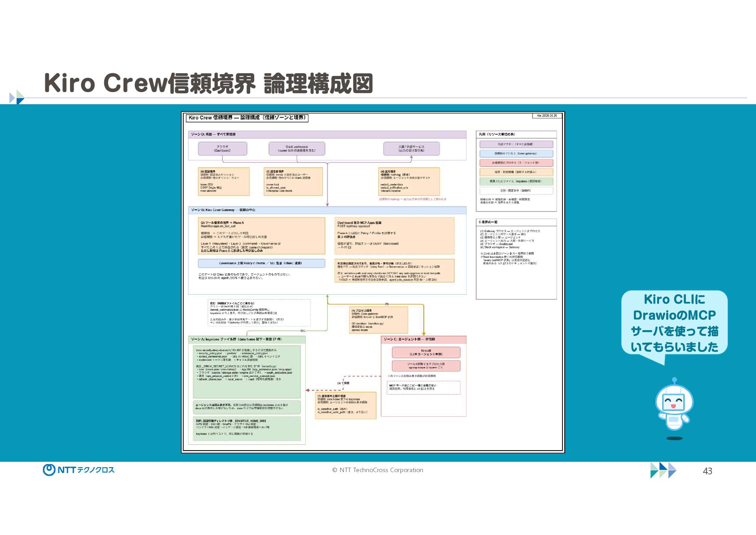Screen dimensions: 756x535
Task: Click the diagram title box "Kiro Crew 信頼境界 — 論理構成"
Action: click(x=247, y=118)
